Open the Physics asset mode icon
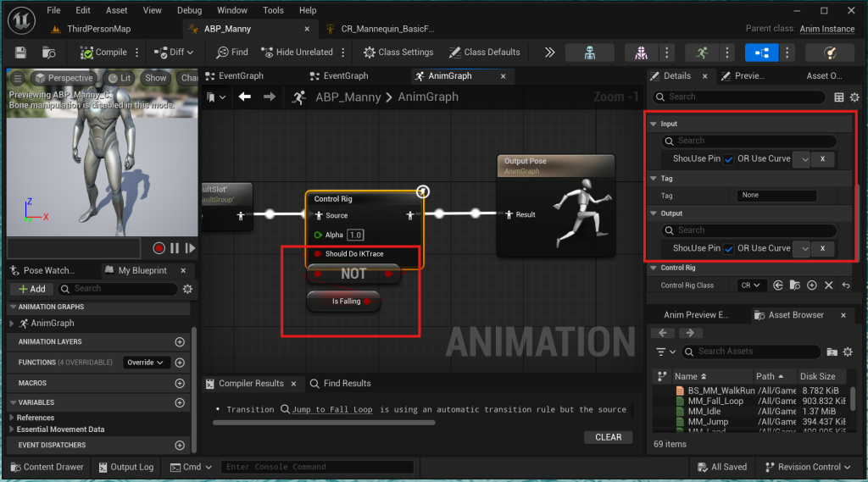The height and width of the screenshot is (482, 868). tap(830, 53)
